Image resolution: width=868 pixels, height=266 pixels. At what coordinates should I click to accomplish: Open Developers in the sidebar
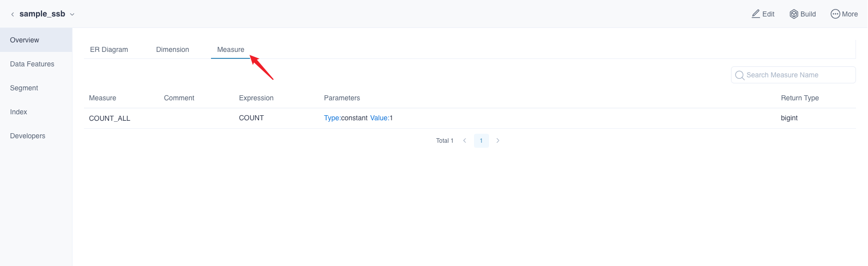27,136
